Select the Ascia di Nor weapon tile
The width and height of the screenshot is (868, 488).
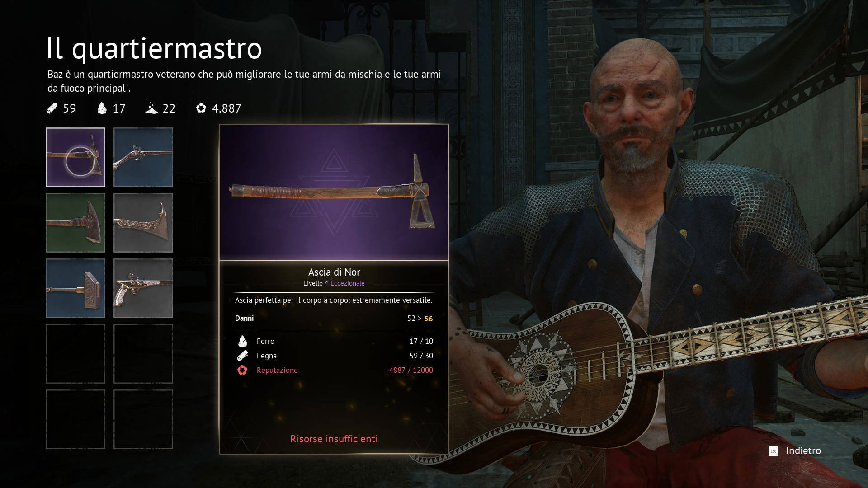click(x=75, y=157)
